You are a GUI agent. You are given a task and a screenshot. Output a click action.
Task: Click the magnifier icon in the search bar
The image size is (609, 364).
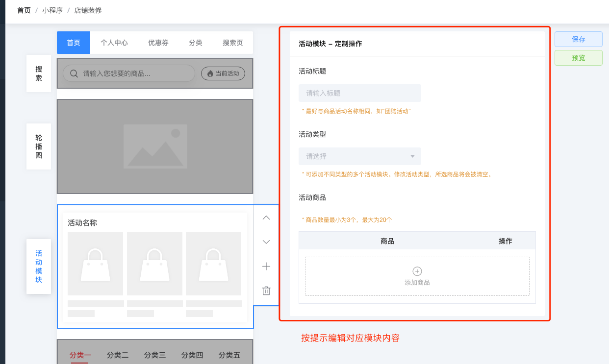74,73
